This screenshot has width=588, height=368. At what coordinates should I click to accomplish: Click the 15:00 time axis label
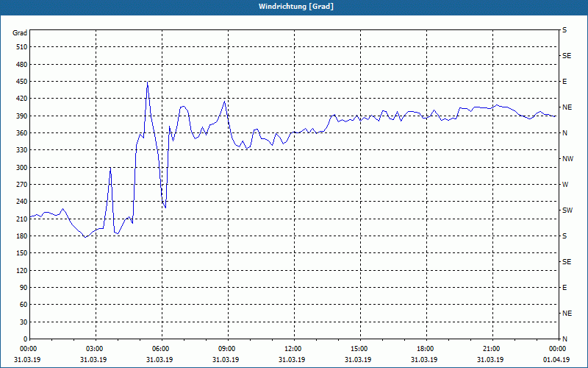[x=359, y=349]
